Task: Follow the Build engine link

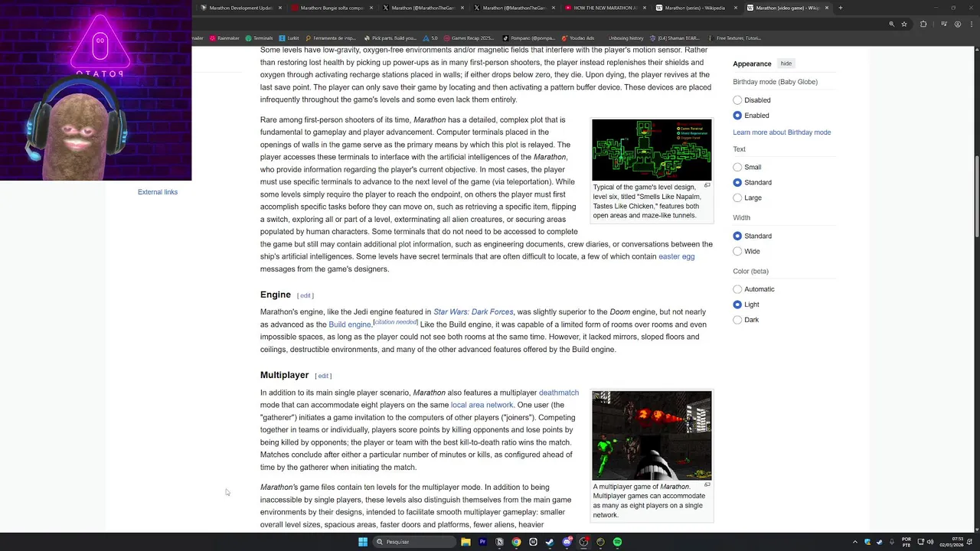Action: coord(350,324)
